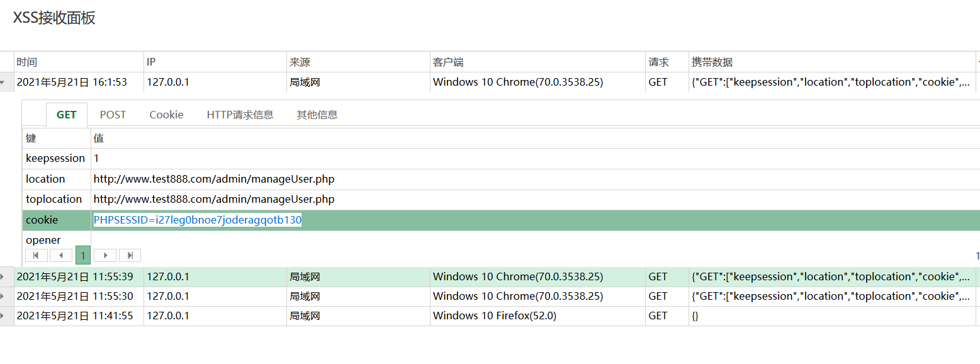Go to first page in pager
The height and width of the screenshot is (364, 980).
pos(36,255)
